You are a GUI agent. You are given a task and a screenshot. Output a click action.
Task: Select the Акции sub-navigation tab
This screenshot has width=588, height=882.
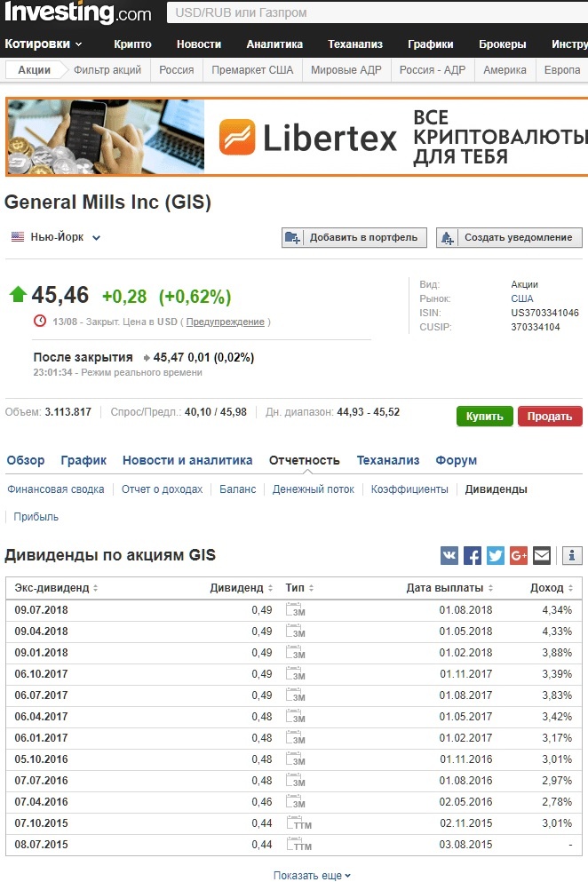point(34,70)
